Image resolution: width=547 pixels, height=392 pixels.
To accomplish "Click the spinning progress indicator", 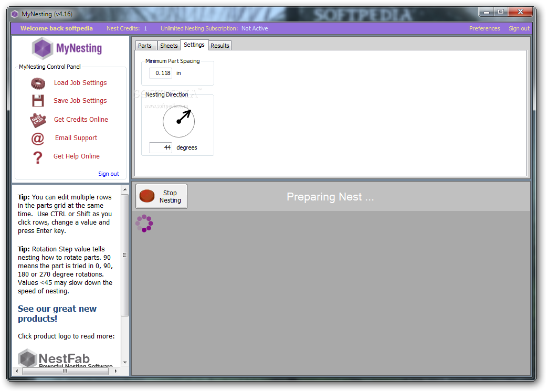I will [x=144, y=223].
